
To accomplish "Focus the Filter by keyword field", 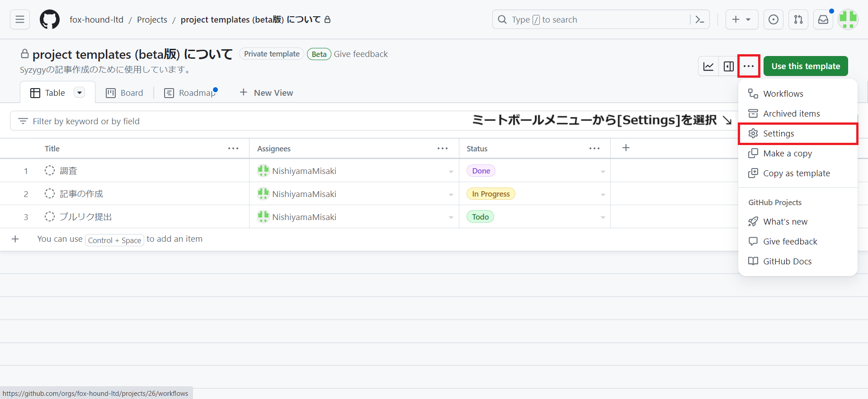I will point(226,121).
